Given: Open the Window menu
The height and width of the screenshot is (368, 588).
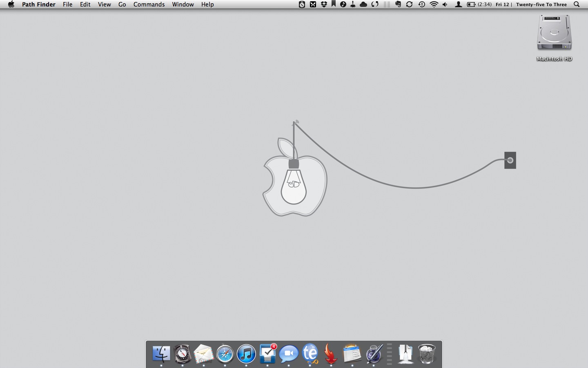Looking at the screenshot, I should (x=183, y=4).
